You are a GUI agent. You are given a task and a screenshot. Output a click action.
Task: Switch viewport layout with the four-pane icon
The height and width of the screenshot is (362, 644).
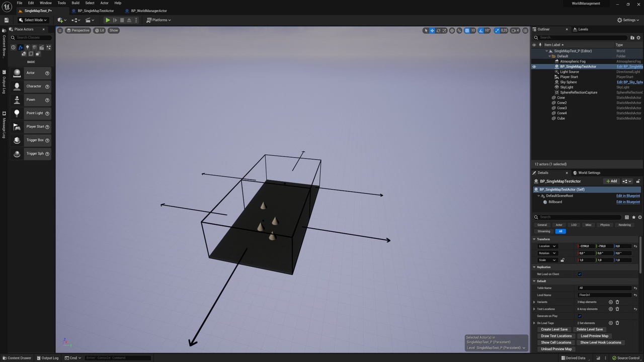(x=525, y=31)
